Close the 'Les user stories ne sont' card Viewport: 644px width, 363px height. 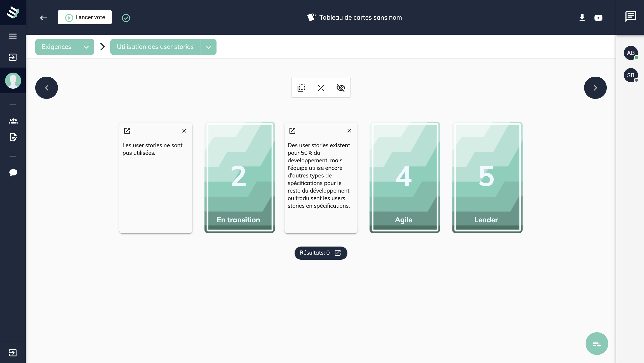coord(184,131)
